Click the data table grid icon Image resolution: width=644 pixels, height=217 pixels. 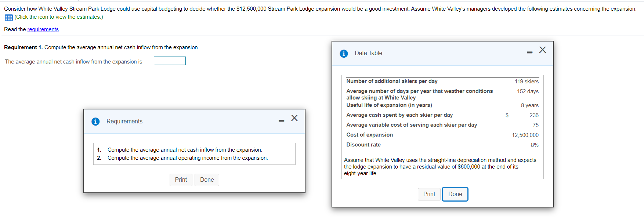(8, 18)
